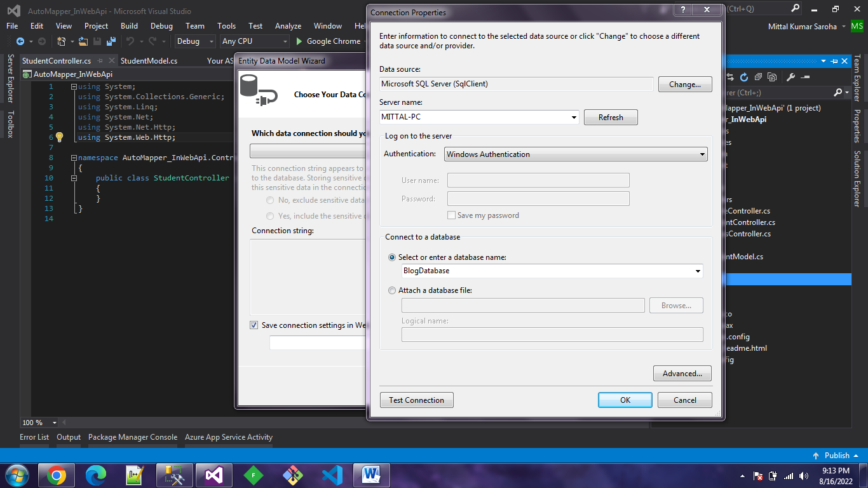
Task: Open the Analyze menu
Action: pos(288,26)
